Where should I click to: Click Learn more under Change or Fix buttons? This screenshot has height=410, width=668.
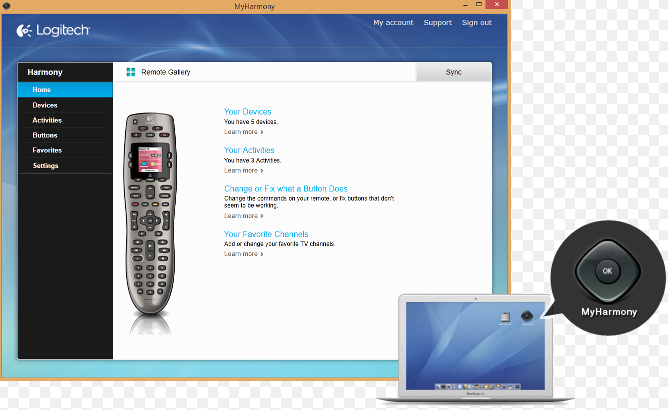tap(244, 216)
